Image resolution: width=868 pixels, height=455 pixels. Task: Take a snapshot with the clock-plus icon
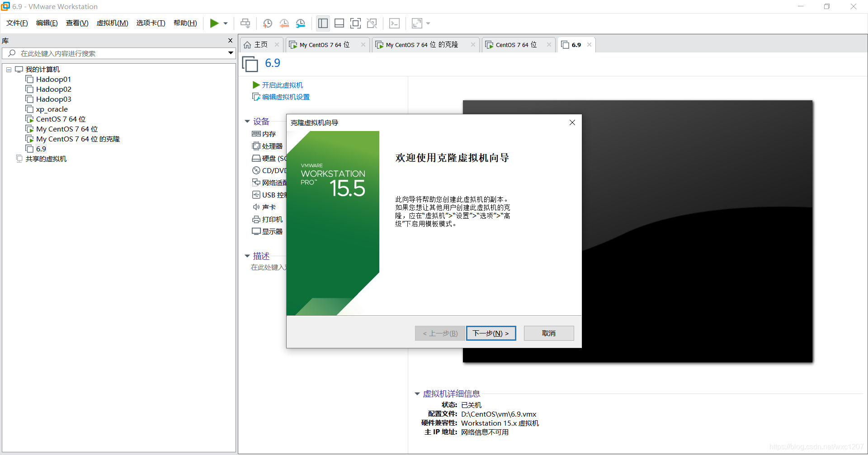click(x=268, y=23)
